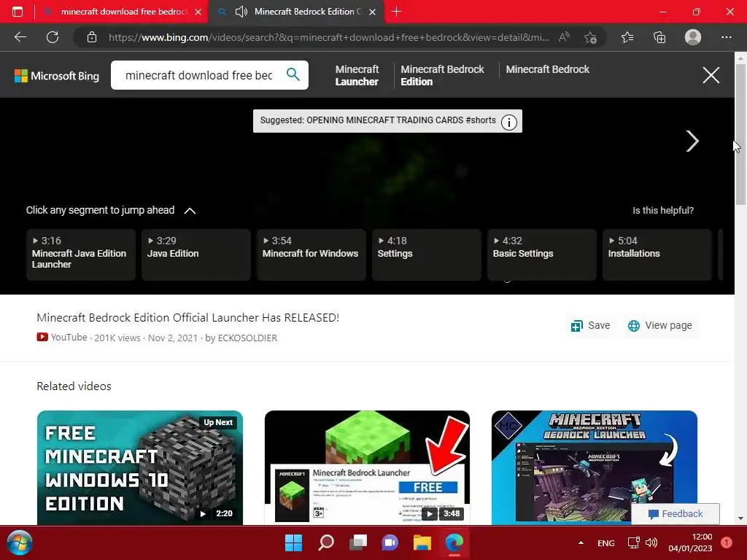
Task: Open Collections icon in toolbar
Action: [659, 37]
